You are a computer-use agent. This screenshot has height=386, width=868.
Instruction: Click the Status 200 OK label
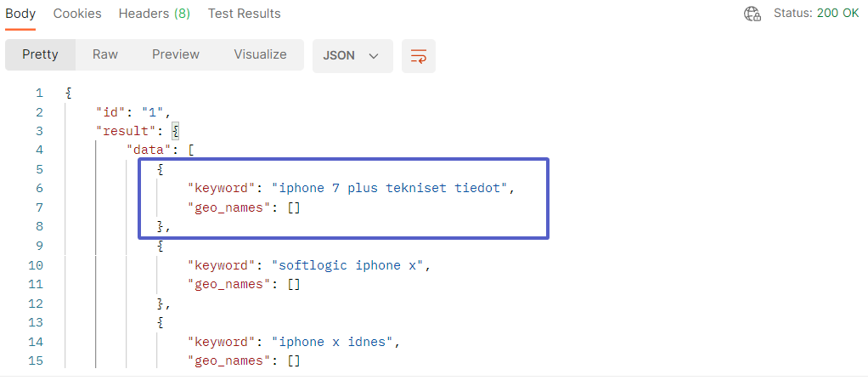pos(816,14)
